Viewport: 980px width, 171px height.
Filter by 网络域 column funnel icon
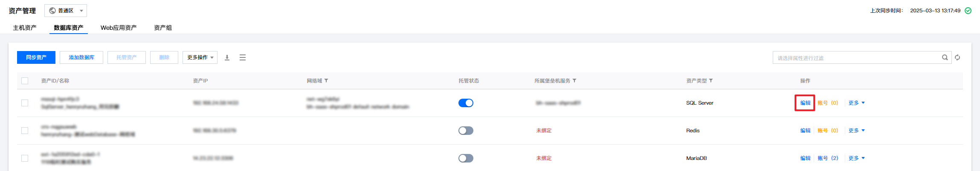pyautogui.click(x=326, y=80)
